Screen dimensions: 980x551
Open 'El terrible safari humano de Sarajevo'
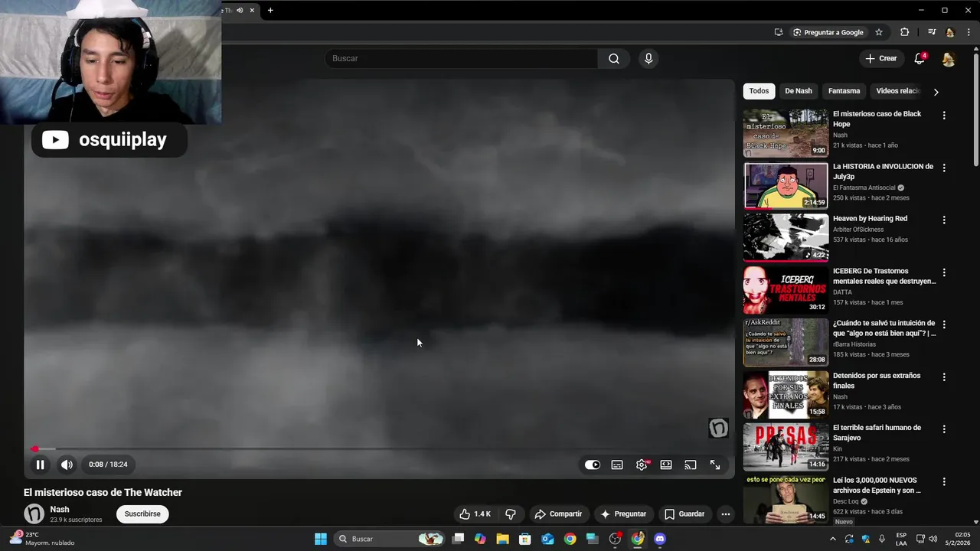(877, 433)
